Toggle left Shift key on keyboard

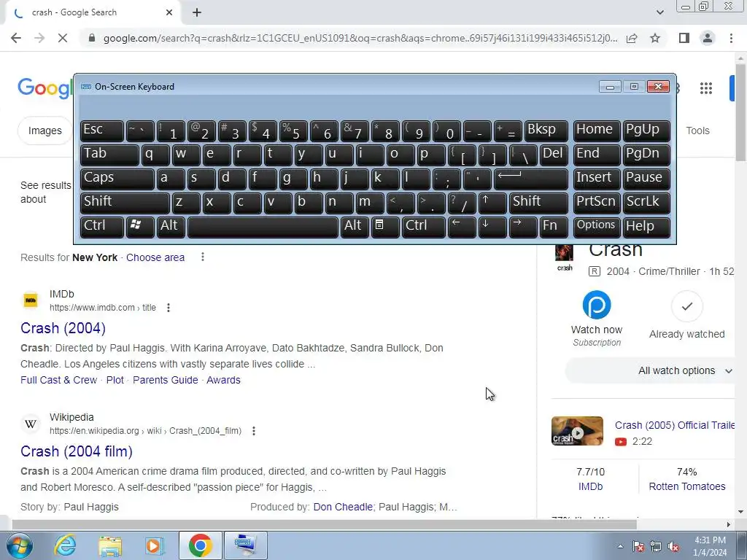(125, 202)
